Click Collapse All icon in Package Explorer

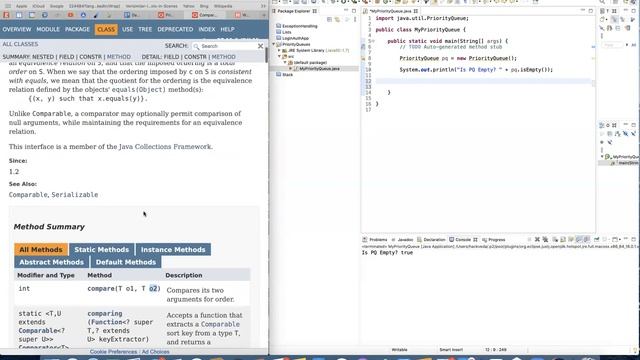[329, 19]
